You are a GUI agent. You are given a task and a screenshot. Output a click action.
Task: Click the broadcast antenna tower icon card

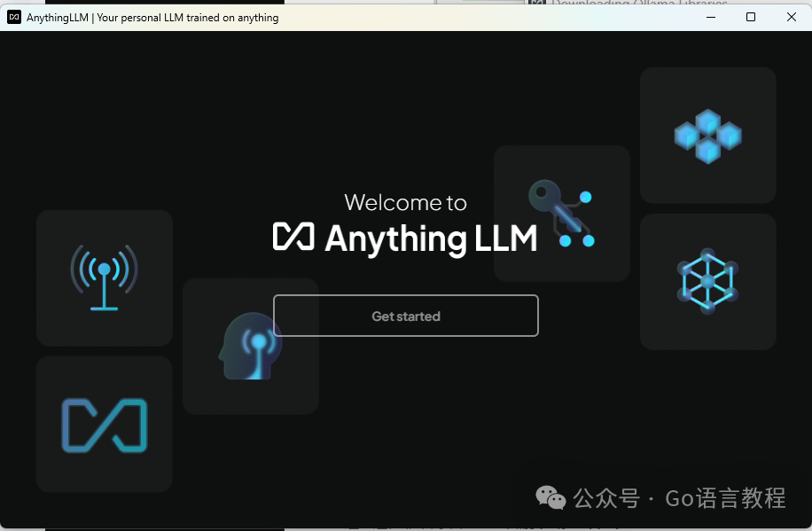[x=105, y=277]
